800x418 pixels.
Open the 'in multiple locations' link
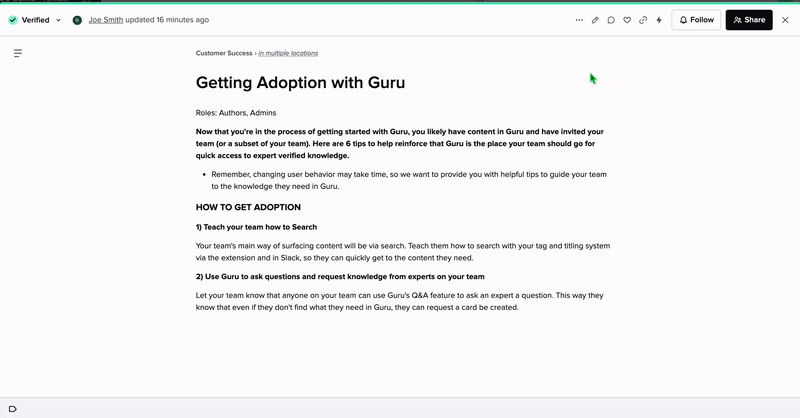pyautogui.click(x=288, y=53)
